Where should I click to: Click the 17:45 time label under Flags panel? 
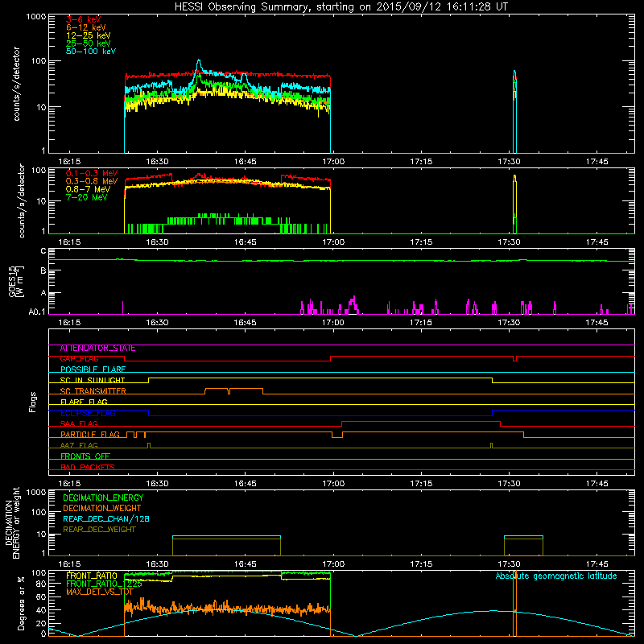pyautogui.click(x=597, y=484)
